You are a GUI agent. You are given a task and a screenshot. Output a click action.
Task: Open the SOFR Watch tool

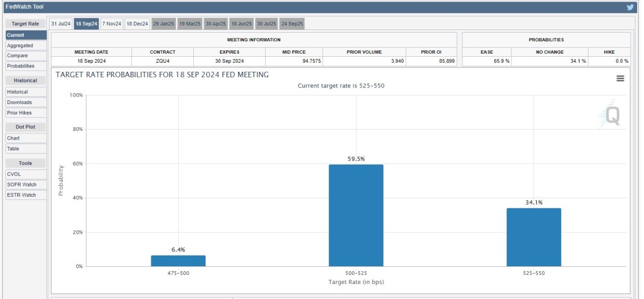coord(26,184)
